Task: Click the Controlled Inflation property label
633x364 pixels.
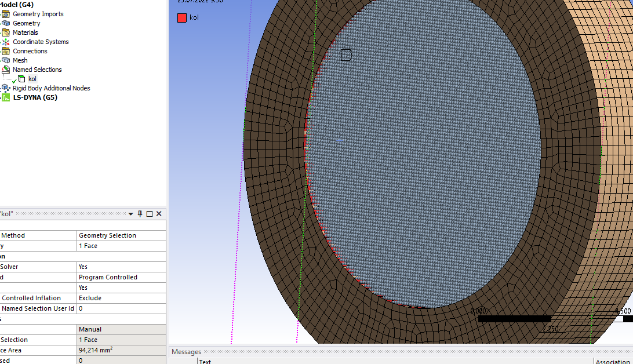Action: [31, 299]
